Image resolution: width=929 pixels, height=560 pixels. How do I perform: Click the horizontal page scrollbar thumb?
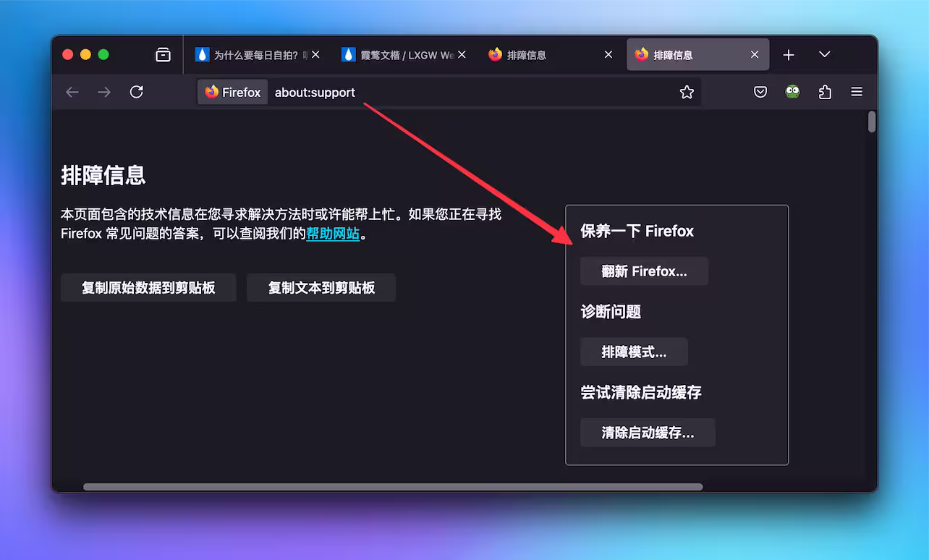393,487
